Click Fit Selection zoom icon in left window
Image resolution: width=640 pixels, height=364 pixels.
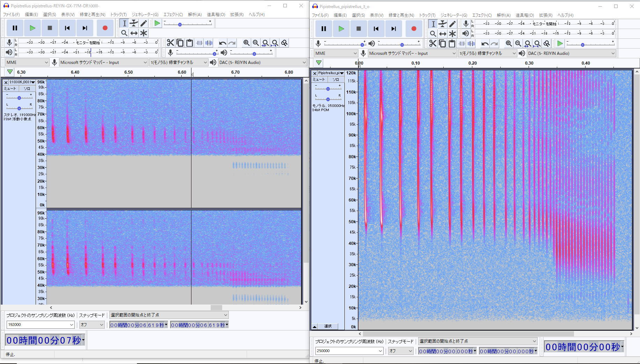coord(266,43)
